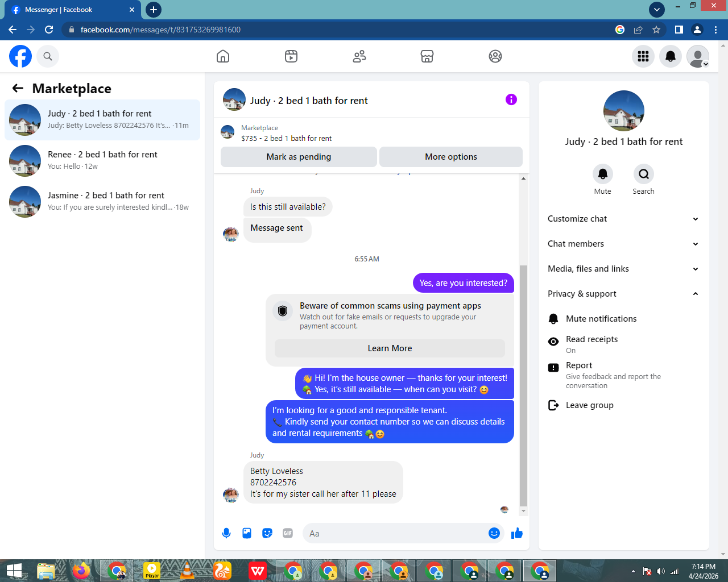
Task: Click the message input field Aa
Action: [x=395, y=533]
